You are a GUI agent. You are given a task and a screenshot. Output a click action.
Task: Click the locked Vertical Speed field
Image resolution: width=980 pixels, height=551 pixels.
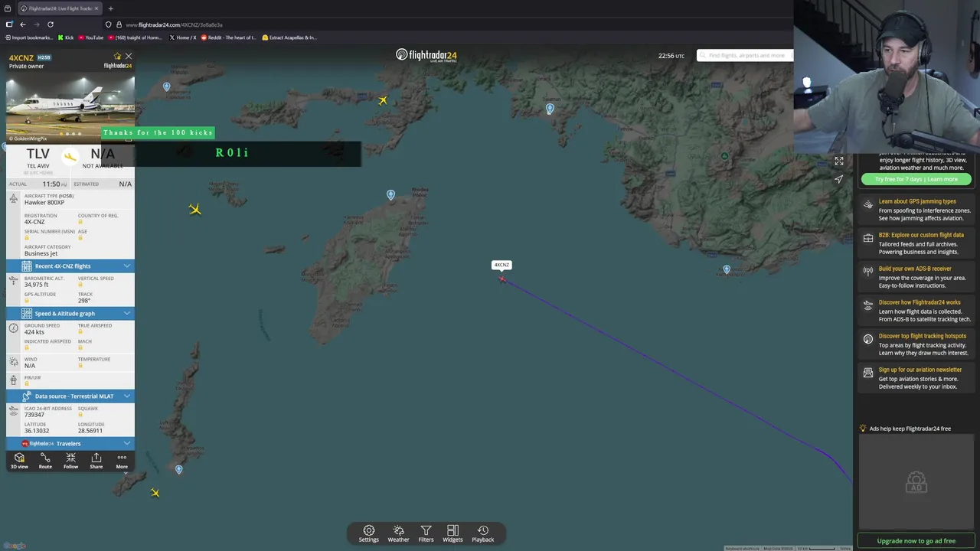(x=80, y=285)
